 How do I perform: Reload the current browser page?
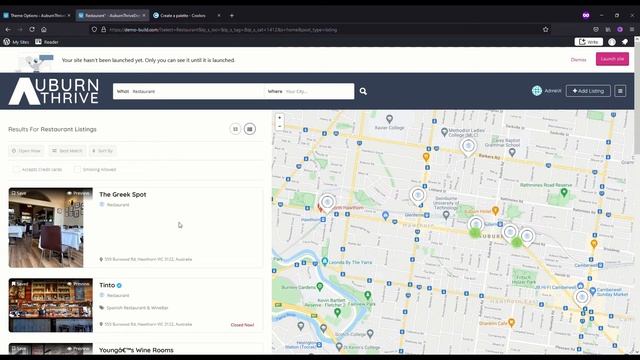click(32, 29)
